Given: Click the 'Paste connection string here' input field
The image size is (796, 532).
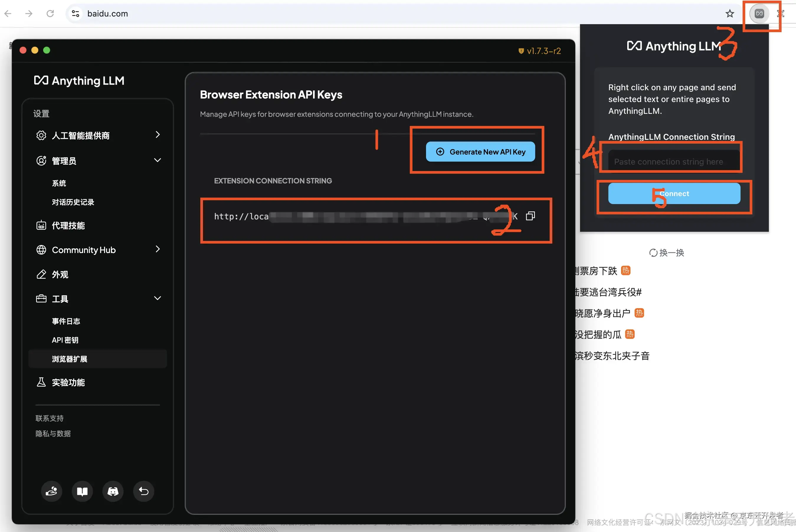Looking at the screenshot, I should click(x=674, y=162).
